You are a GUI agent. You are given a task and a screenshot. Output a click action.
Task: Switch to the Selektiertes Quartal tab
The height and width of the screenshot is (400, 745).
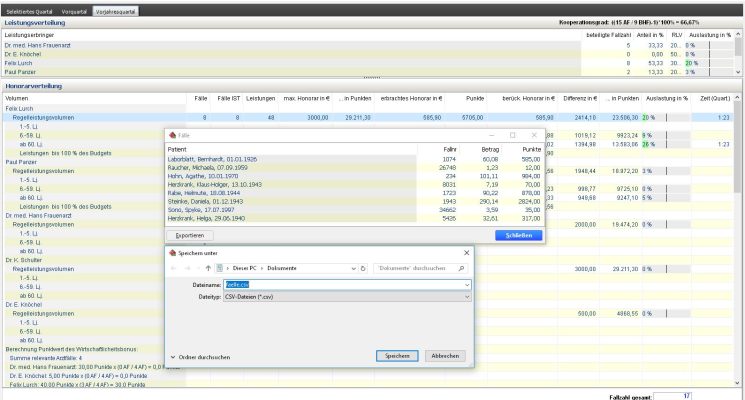point(29,11)
